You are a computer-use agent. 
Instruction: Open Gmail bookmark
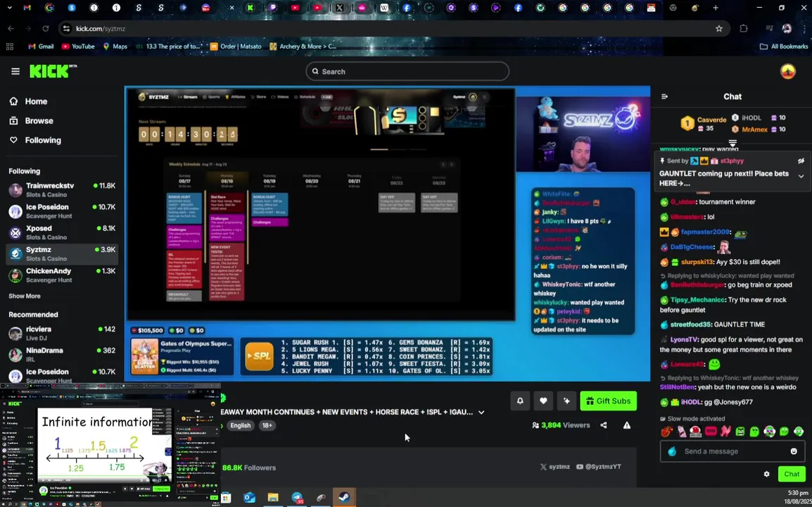(x=41, y=46)
